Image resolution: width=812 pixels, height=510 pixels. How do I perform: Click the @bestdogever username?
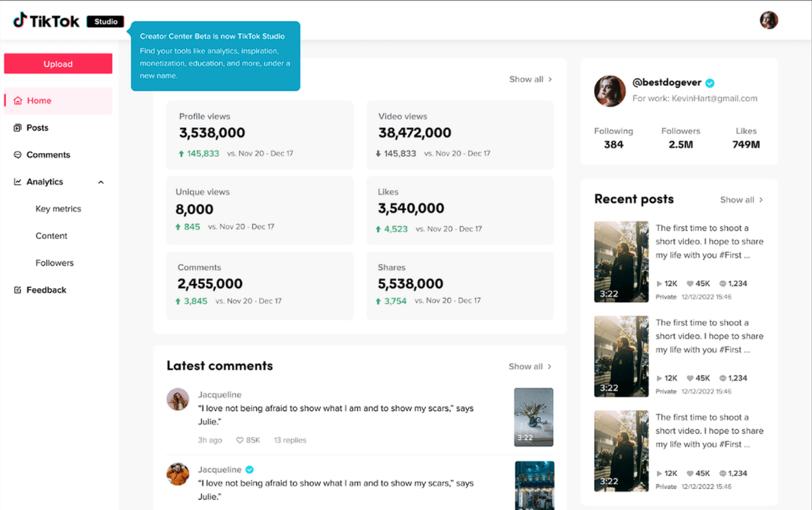pos(667,83)
